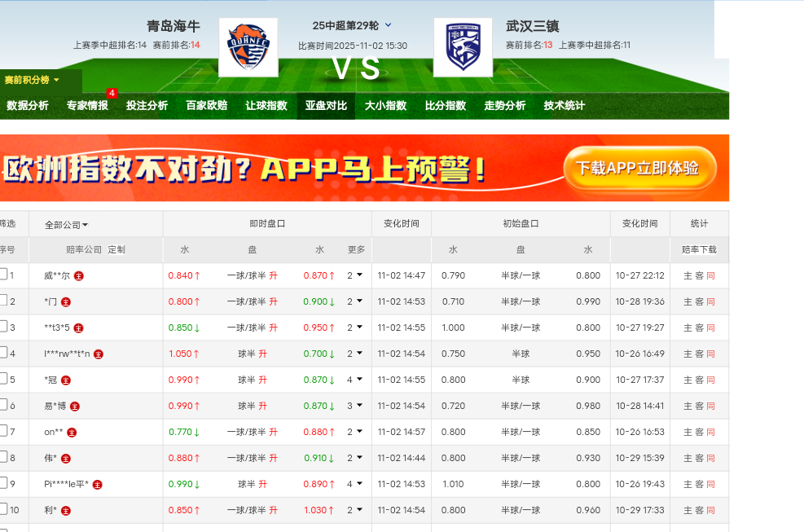Click the Wuhan Three Towns team logo
Viewport: 804px width, 532px height.
pyautogui.click(x=463, y=47)
